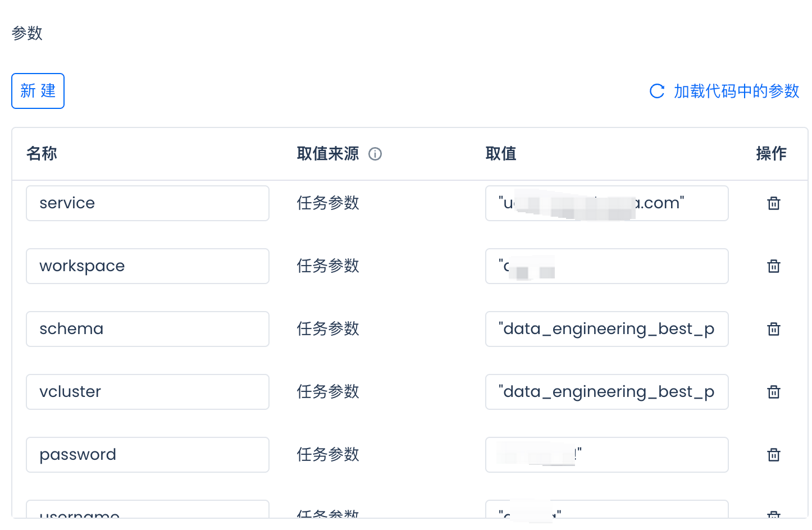Click the workspace name input field
812x530 pixels.
147,266
